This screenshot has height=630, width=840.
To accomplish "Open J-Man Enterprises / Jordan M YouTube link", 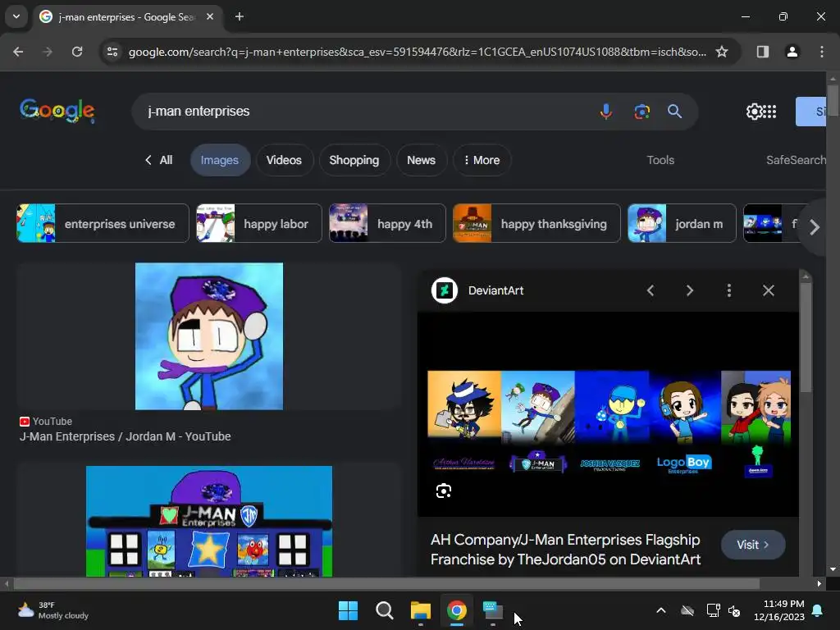I will point(126,436).
